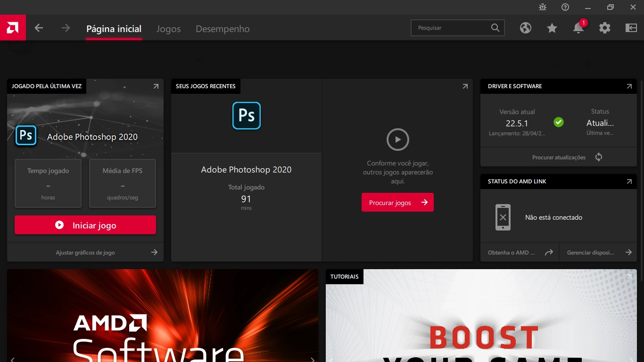The image size is (644, 362).
Task: Click Gerenciar dispositivos link
Action: coord(591,253)
